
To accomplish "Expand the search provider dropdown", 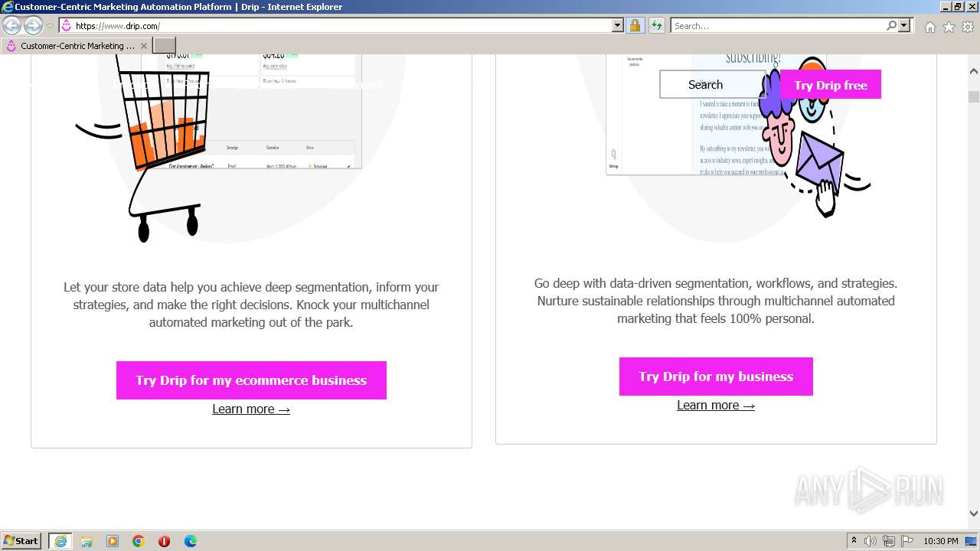I will tap(904, 26).
